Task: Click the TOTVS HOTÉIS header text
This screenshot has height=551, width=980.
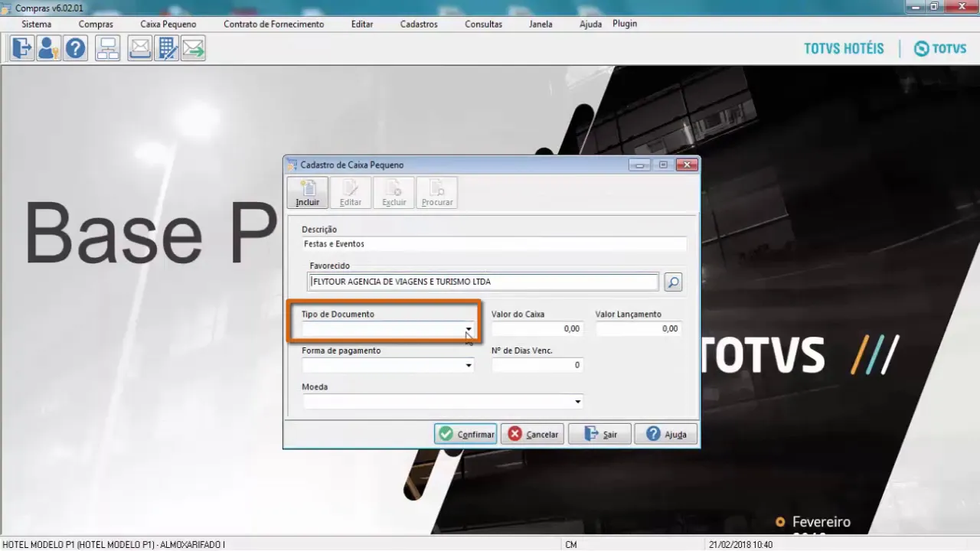Action: pyautogui.click(x=844, y=48)
